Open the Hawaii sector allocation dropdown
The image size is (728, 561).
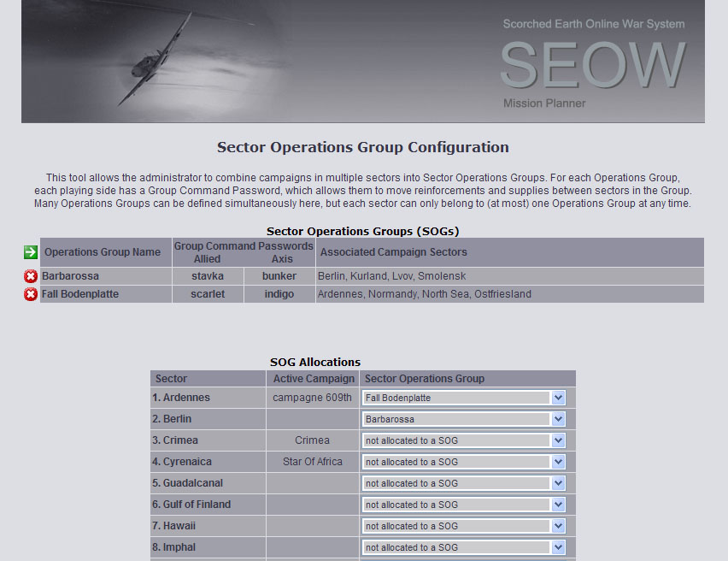click(464, 526)
